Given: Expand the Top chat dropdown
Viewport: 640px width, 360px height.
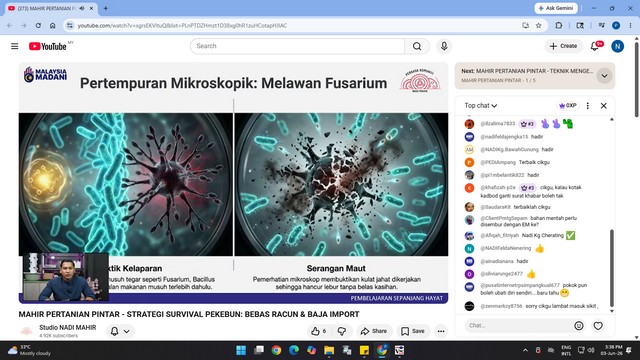Looking at the screenshot, I should (480, 106).
